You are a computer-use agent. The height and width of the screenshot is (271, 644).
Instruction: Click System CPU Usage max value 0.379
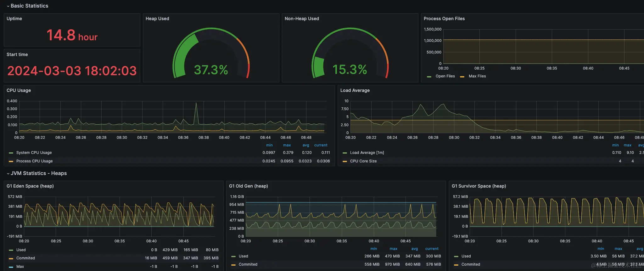288,153
